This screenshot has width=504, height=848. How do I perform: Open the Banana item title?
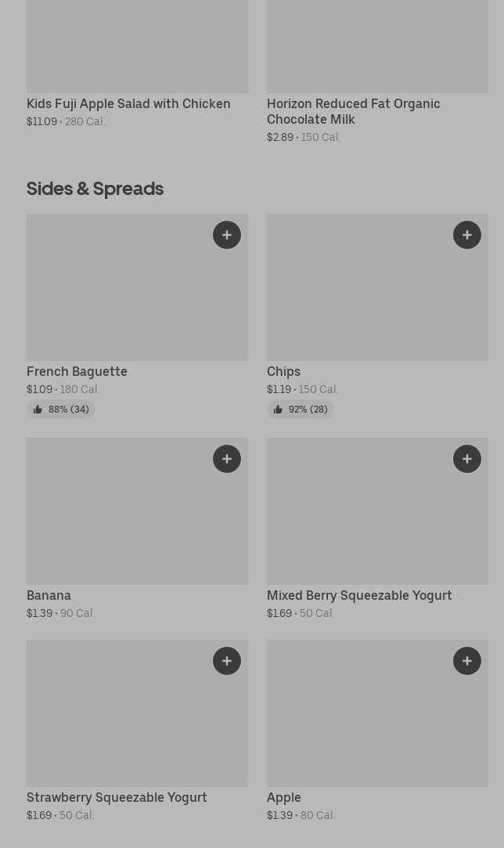49,596
